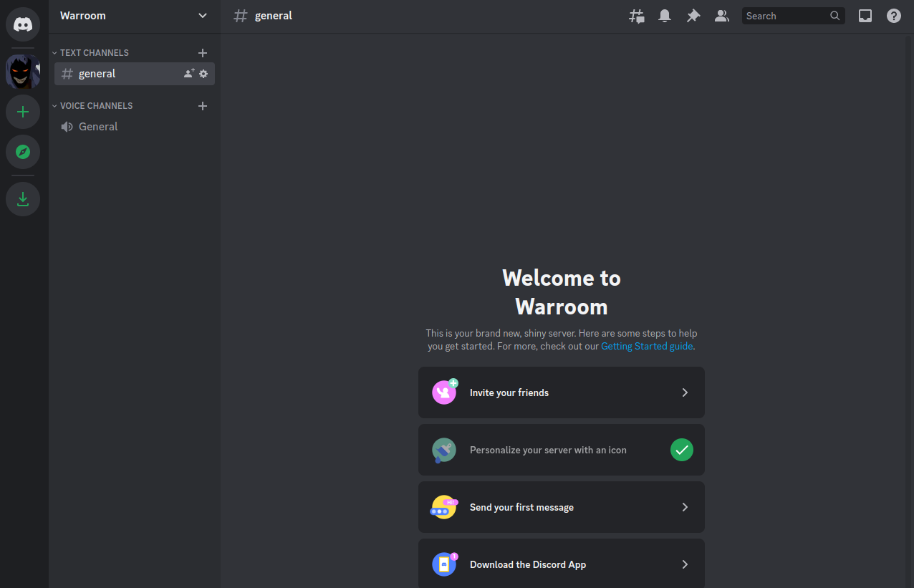Screen dimensions: 914x588
Task: Click the Download Discord App phone icon
Action: click(x=444, y=564)
